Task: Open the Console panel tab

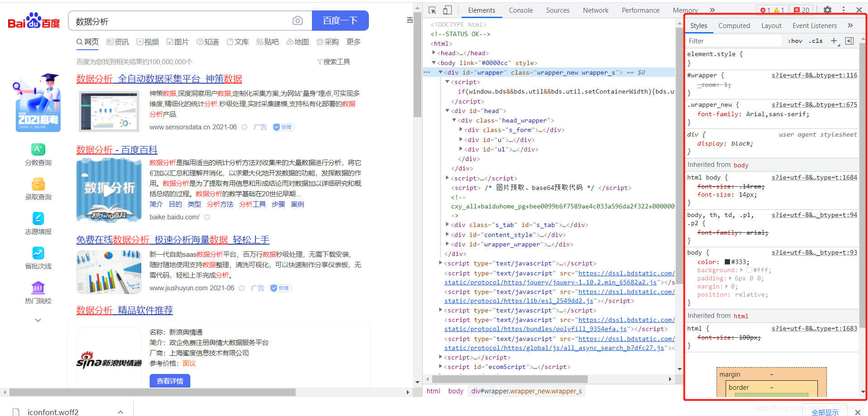Action: tap(521, 10)
